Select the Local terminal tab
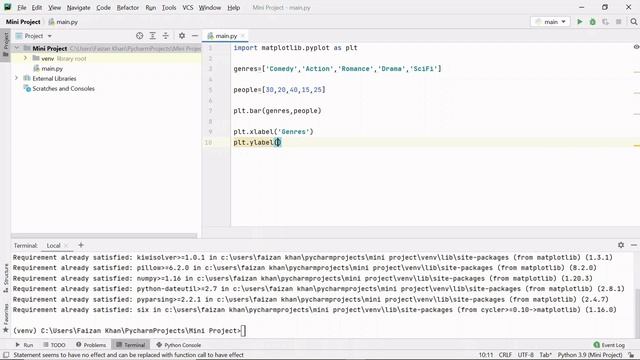Image resolution: width=640 pixels, height=360 pixels. tap(53, 245)
